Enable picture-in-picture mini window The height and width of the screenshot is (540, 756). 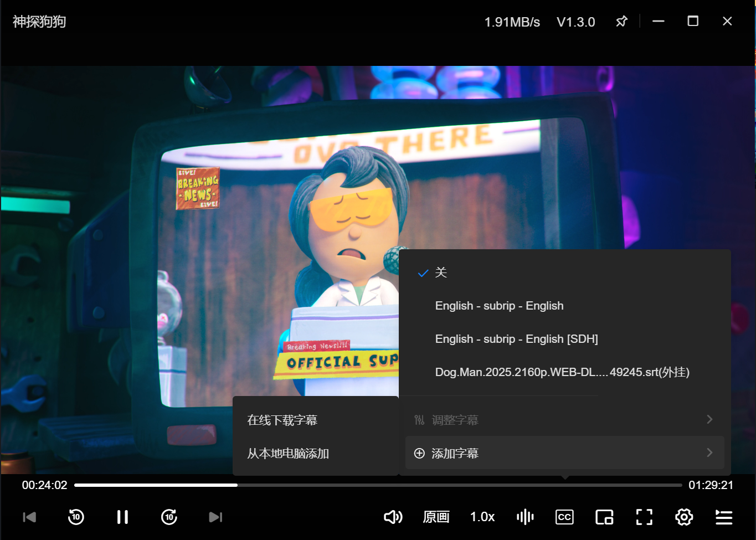tap(604, 517)
